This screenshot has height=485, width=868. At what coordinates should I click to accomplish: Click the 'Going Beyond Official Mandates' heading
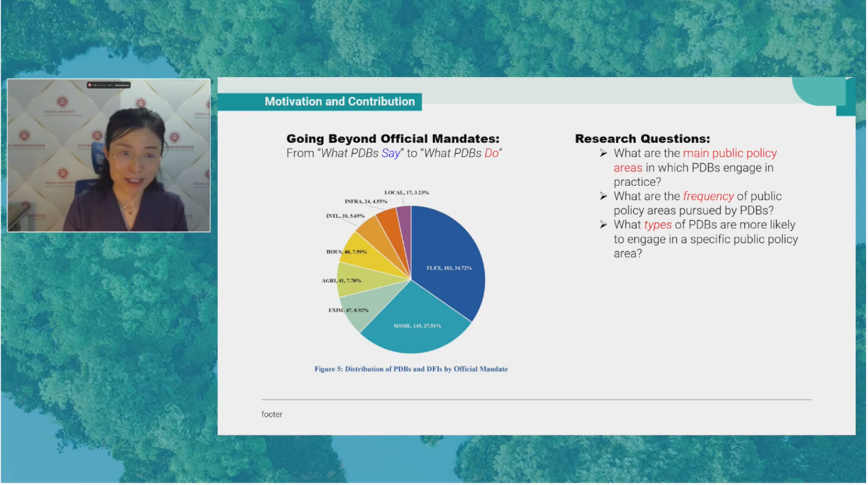click(393, 139)
